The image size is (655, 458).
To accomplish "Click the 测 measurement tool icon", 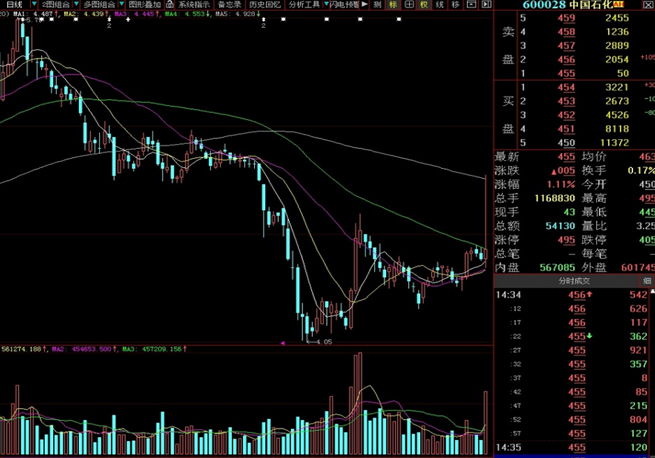I will [x=377, y=5].
